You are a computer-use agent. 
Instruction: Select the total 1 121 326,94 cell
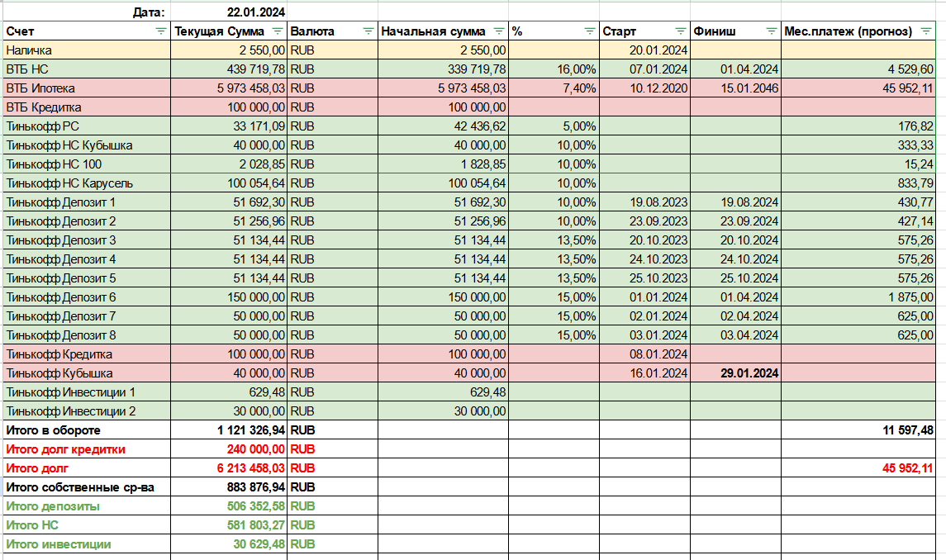[229, 430]
